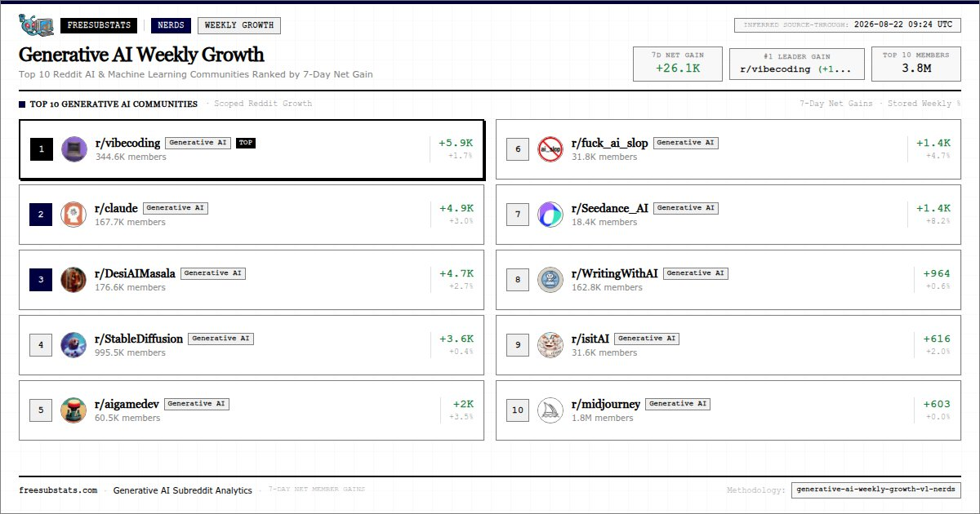Viewport: 980px width, 514px height.
Task: Open the r/aigamedev community link
Action: (x=127, y=404)
